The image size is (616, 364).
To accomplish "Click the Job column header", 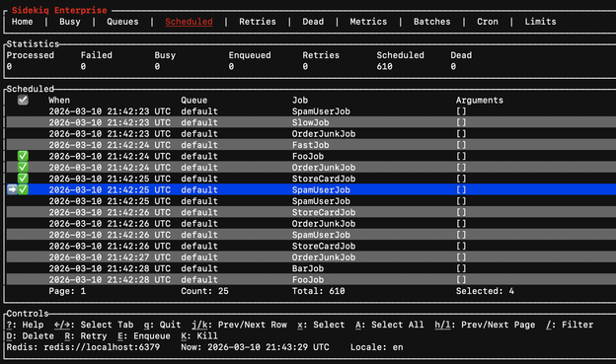I will (300, 101).
